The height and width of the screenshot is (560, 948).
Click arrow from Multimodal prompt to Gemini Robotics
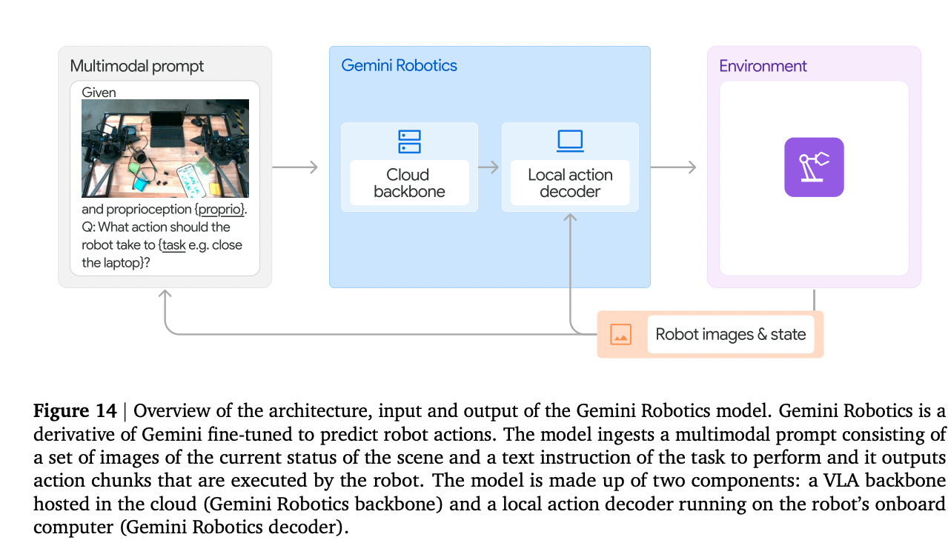[x=295, y=167]
